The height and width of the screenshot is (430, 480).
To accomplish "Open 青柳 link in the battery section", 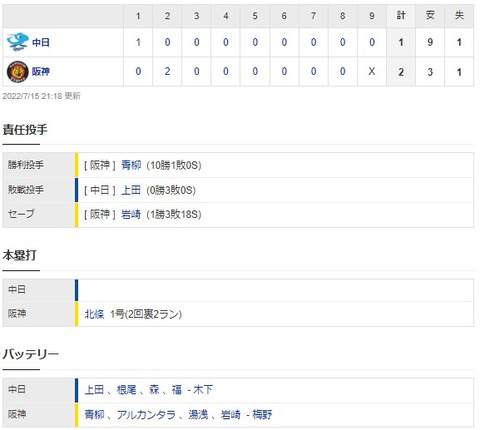I will coord(94,414).
